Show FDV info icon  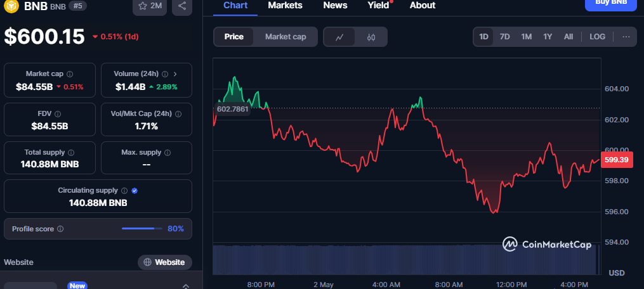[x=58, y=113]
